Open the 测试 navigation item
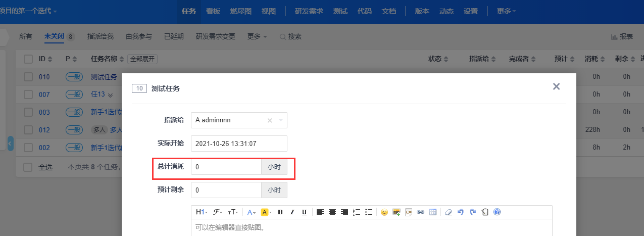Image resolution: width=644 pixels, height=236 pixels. (340, 11)
